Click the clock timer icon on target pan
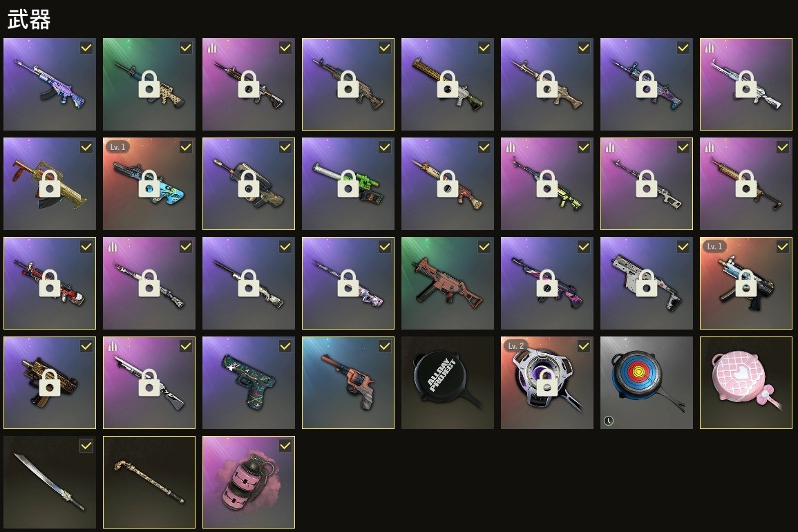The height and width of the screenshot is (532, 798). [x=608, y=421]
